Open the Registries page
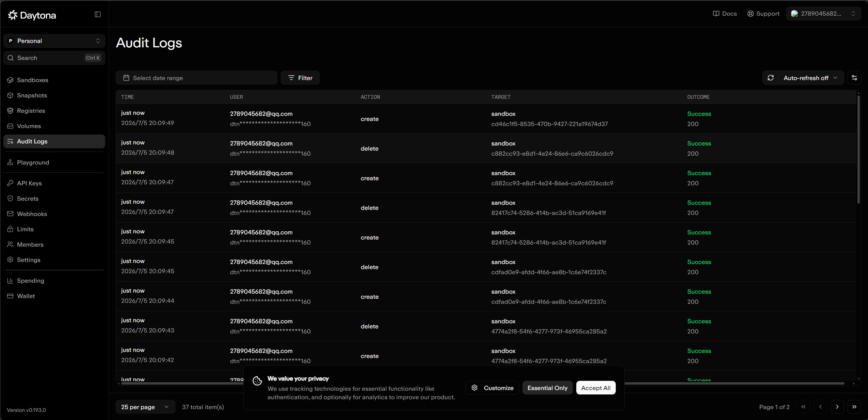 point(54,111)
